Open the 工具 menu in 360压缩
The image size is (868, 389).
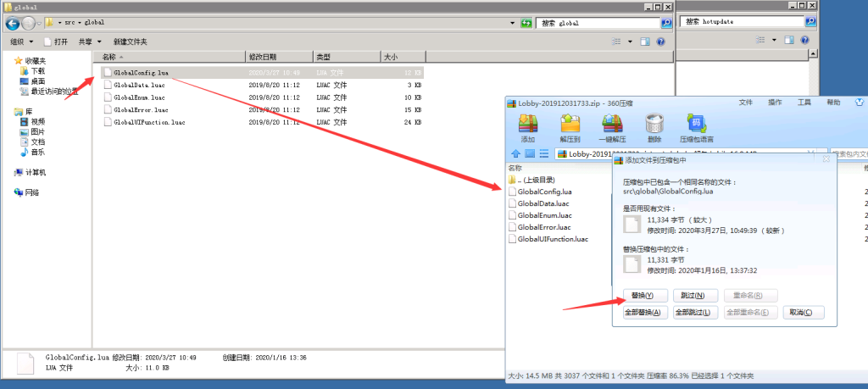(804, 102)
